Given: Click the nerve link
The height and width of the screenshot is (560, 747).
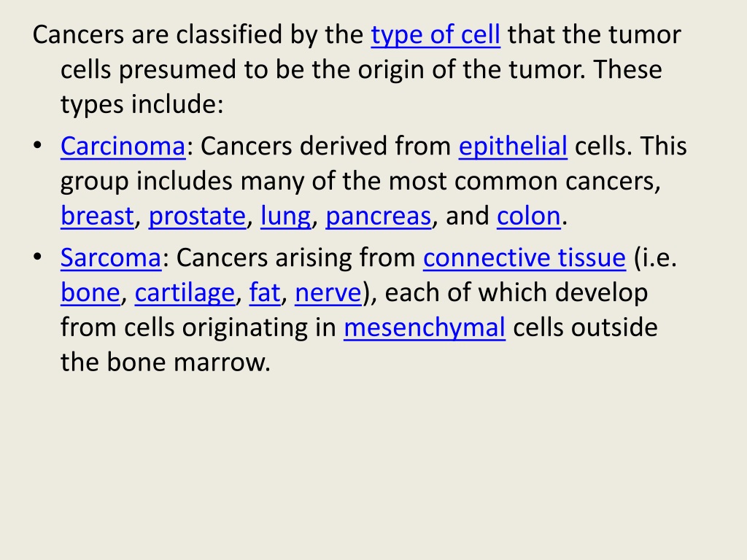Looking at the screenshot, I should click(x=328, y=292).
